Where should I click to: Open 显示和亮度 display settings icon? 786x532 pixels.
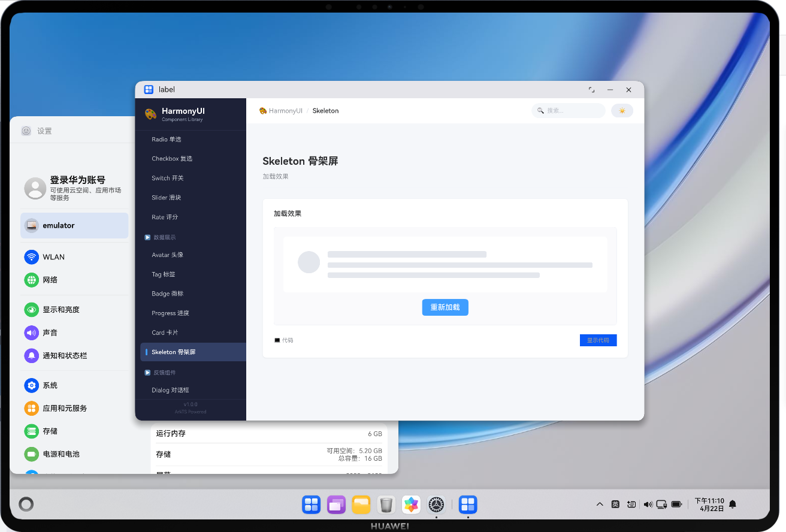click(x=31, y=310)
